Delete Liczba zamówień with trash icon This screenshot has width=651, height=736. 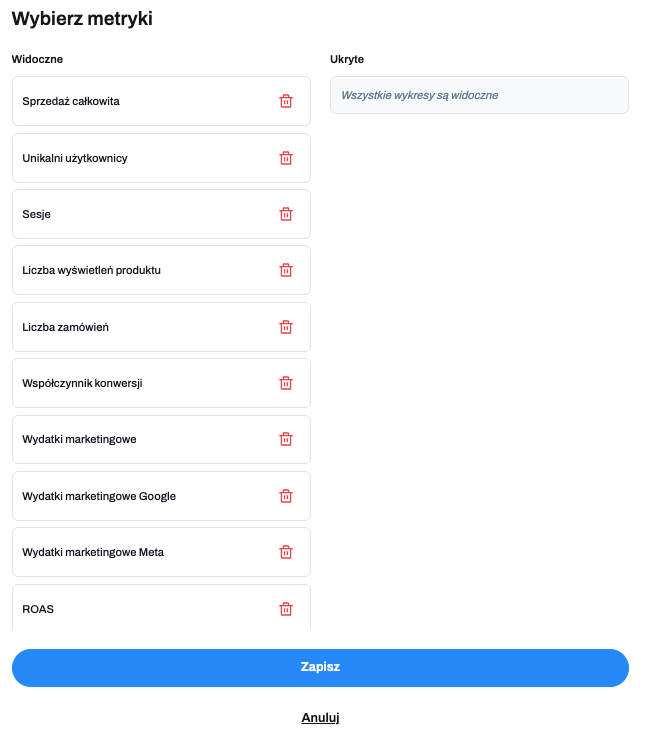(x=286, y=327)
